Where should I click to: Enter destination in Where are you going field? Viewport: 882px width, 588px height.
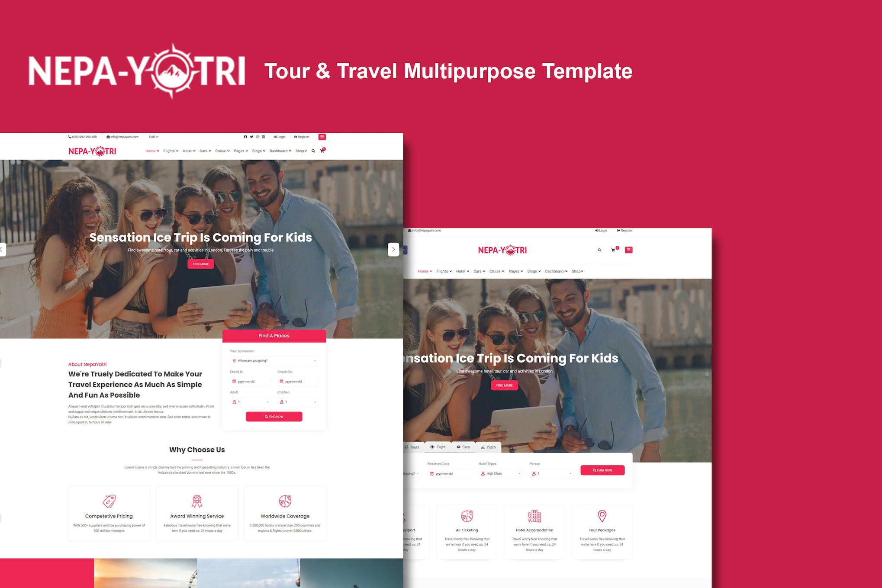point(274,360)
